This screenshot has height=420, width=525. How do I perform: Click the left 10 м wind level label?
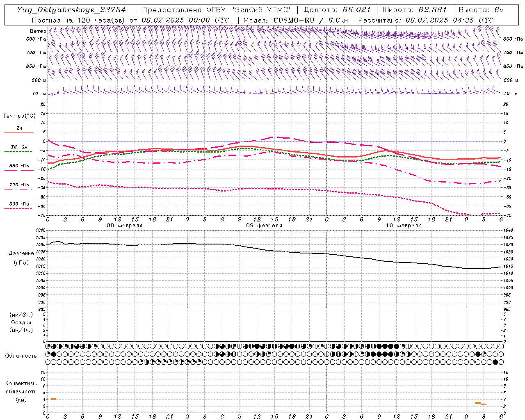click(x=39, y=94)
